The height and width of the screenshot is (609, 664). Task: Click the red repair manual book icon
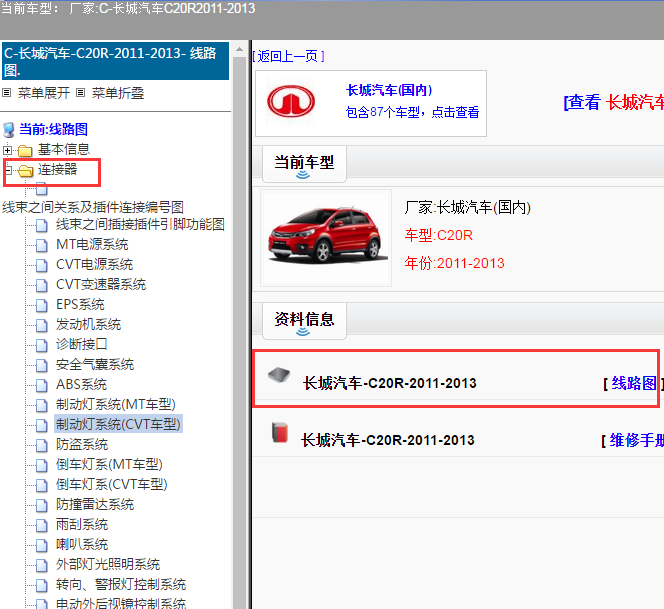pyautogui.click(x=280, y=432)
